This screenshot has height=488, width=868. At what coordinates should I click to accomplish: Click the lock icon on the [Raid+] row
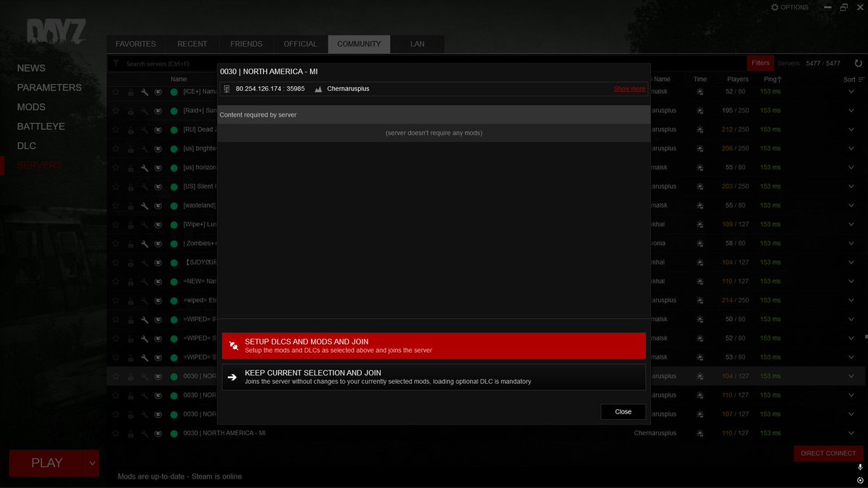tap(131, 111)
